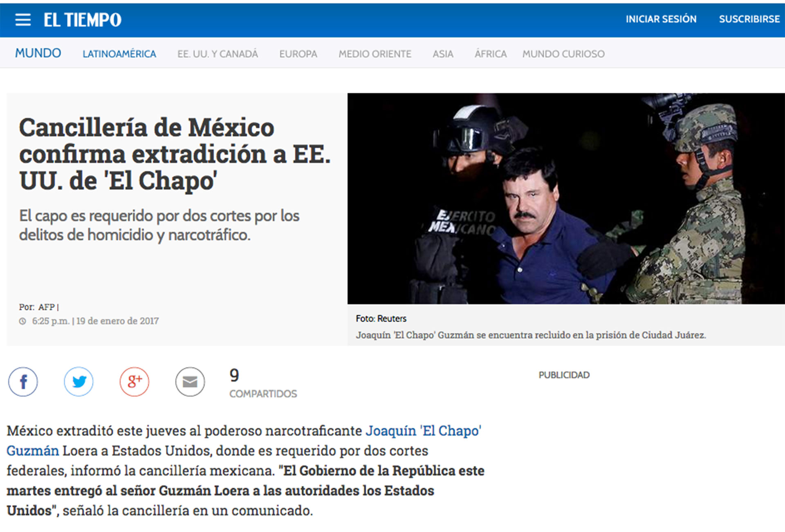Click the photo caption about Ciudad Juárez
785x532 pixels.
point(531,335)
